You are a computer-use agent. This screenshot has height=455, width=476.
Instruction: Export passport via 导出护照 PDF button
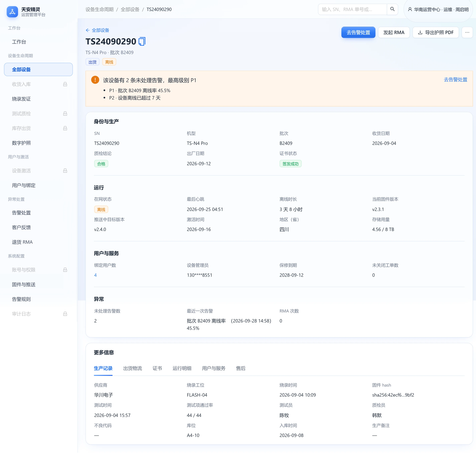coord(435,32)
